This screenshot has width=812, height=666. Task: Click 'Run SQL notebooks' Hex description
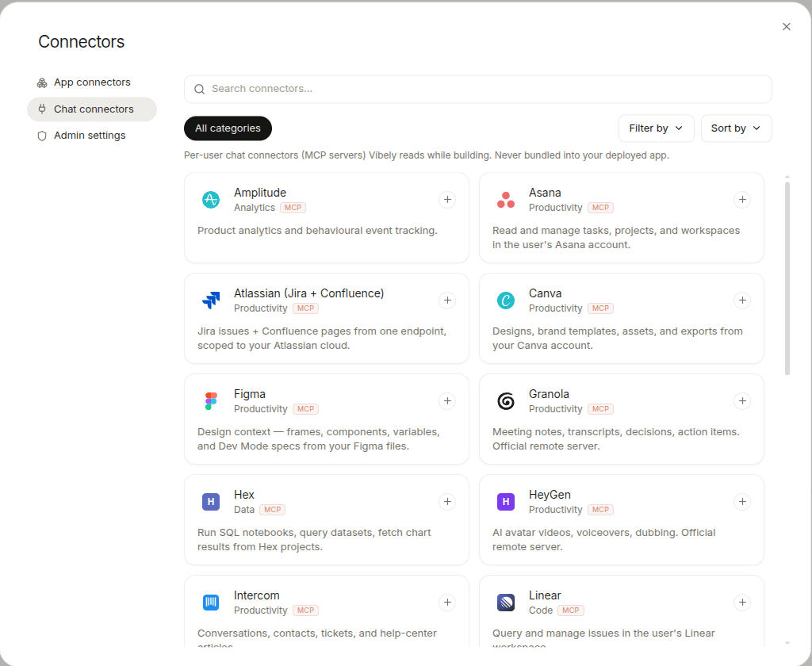click(314, 540)
